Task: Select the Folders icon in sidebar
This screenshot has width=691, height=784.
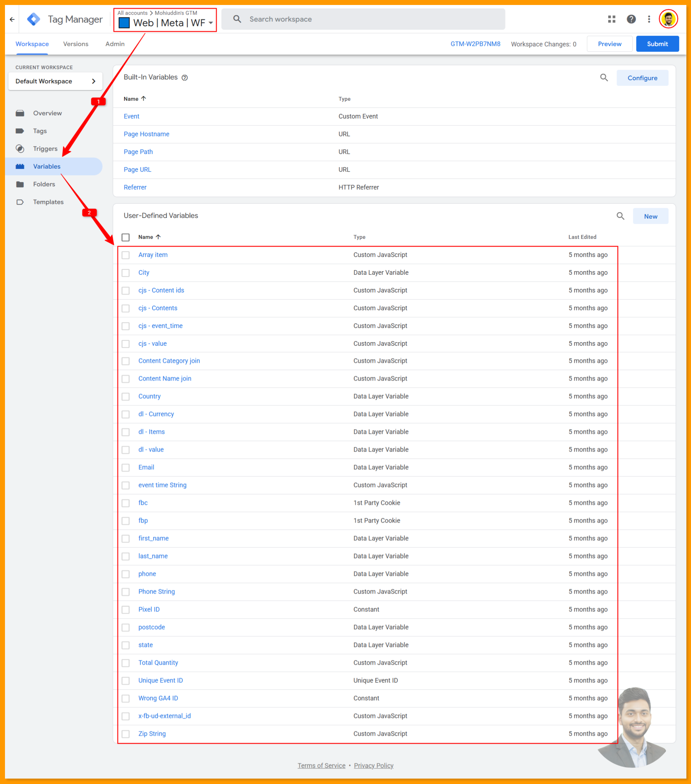Action: pos(20,184)
